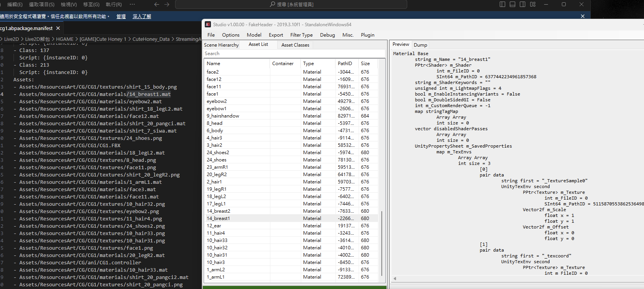Switch to the Asset List tab
The width and height of the screenshot is (644, 289).
click(x=258, y=44)
